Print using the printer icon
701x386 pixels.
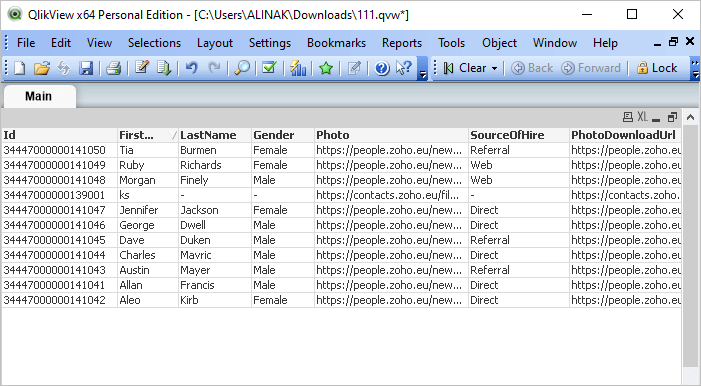tap(114, 68)
